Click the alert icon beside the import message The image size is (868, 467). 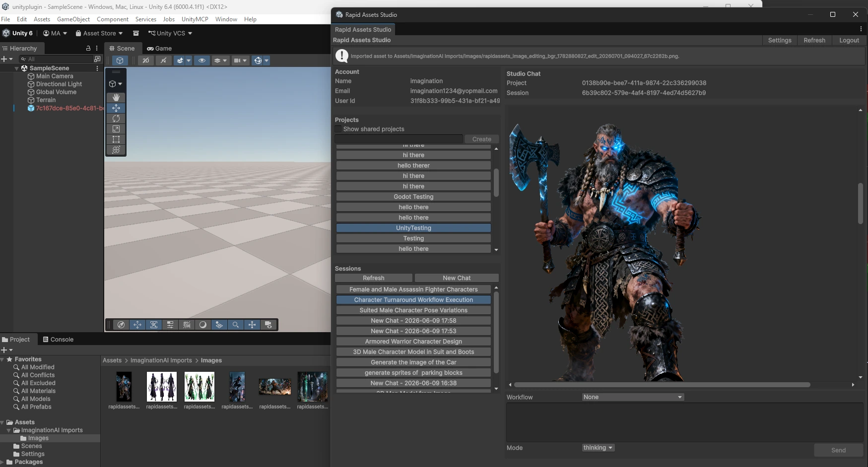342,56
